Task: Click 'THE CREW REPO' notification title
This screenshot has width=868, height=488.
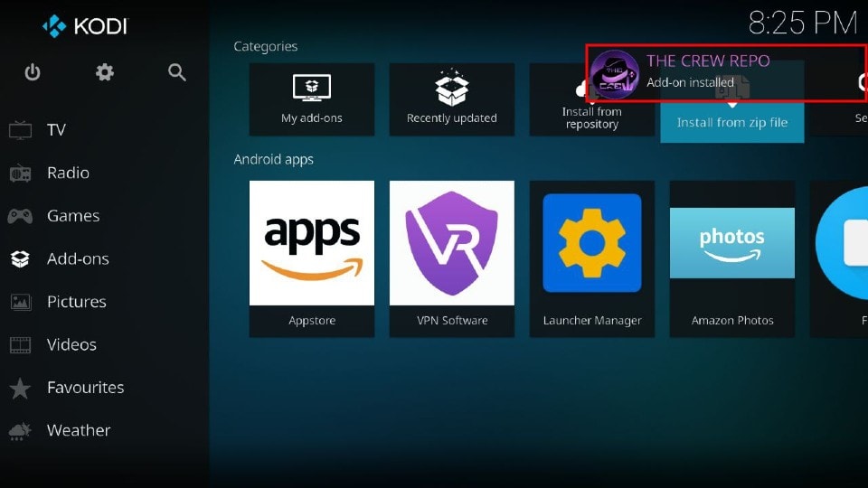Action: click(x=708, y=61)
